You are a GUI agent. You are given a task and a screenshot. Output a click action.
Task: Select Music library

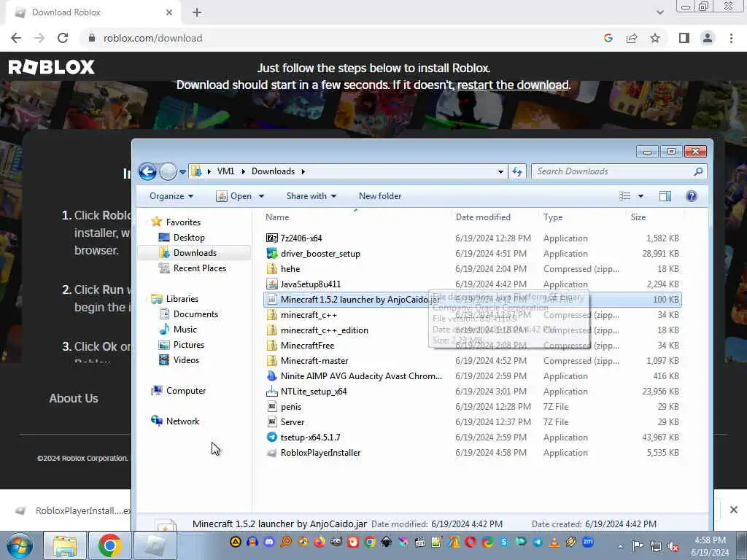click(185, 330)
